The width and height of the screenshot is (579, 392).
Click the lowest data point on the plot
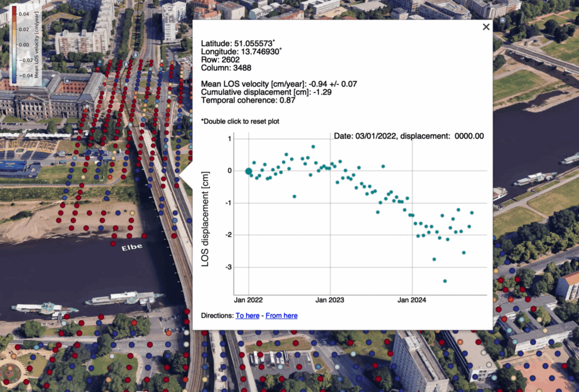pos(445,281)
